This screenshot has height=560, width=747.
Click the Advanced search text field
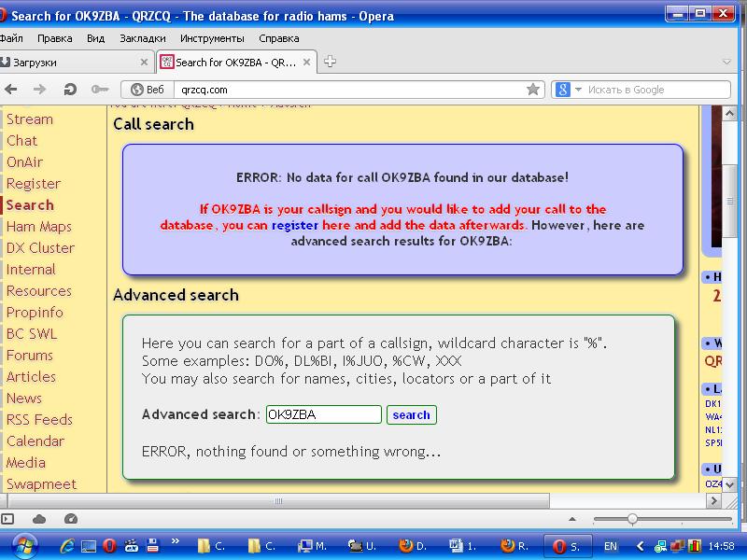pos(323,414)
